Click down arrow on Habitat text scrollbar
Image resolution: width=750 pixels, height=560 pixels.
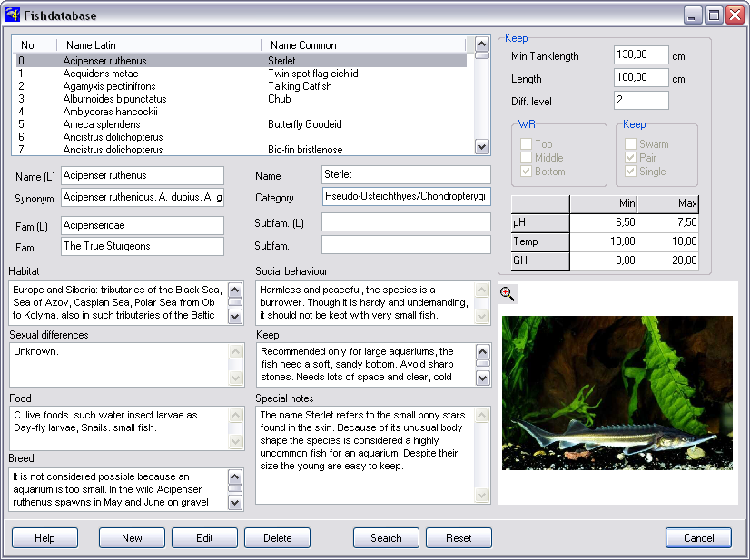coord(234,314)
